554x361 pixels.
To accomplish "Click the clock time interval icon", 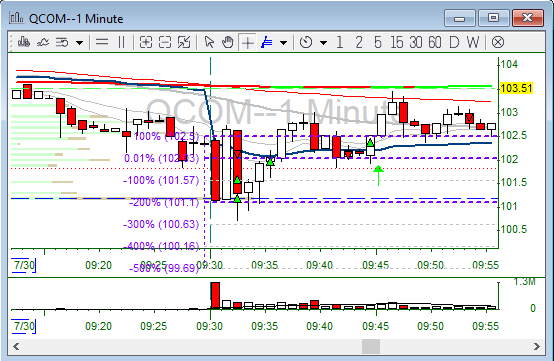I will click(306, 42).
